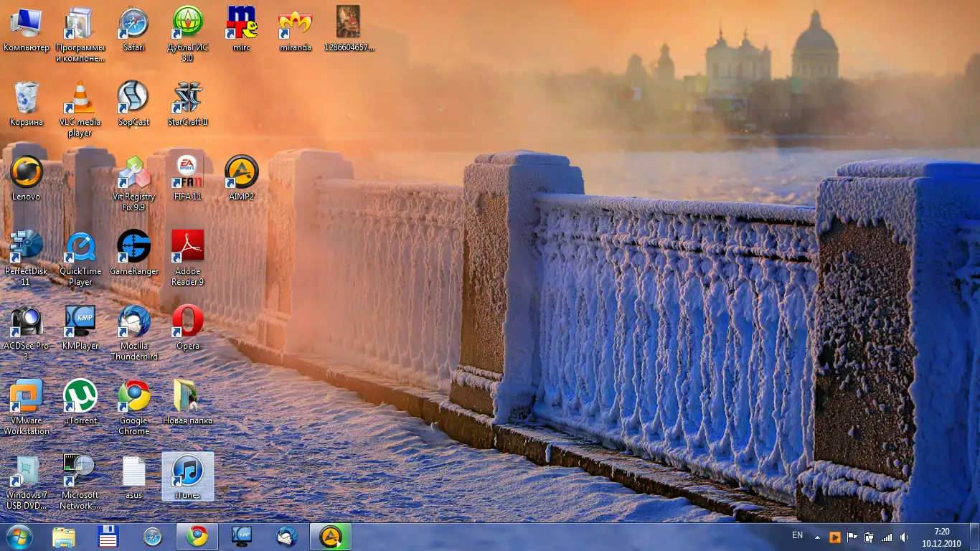Open the Windows Start menu
Image resolution: width=980 pixels, height=551 pixels.
click(x=19, y=536)
